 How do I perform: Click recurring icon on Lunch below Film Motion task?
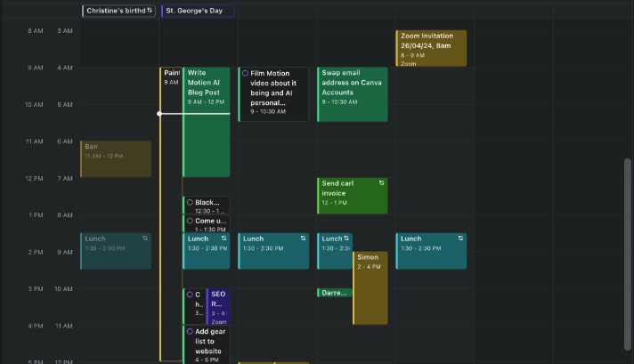coord(303,239)
